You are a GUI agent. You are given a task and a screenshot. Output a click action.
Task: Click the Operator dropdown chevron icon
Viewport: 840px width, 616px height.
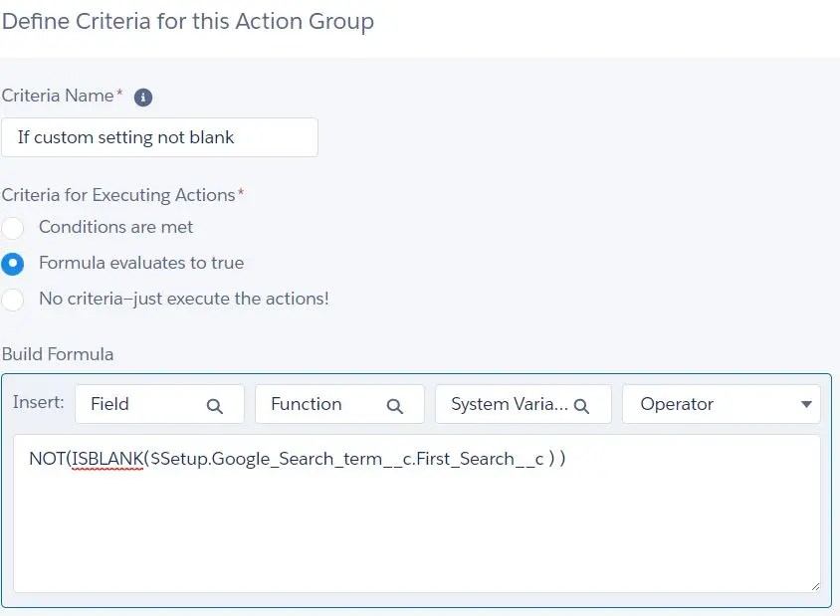pos(808,404)
